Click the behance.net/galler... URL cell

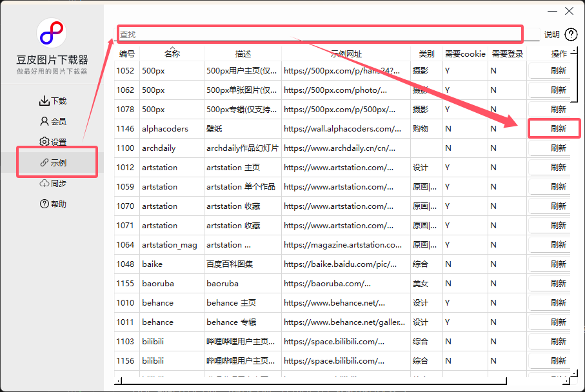pyautogui.click(x=346, y=322)
